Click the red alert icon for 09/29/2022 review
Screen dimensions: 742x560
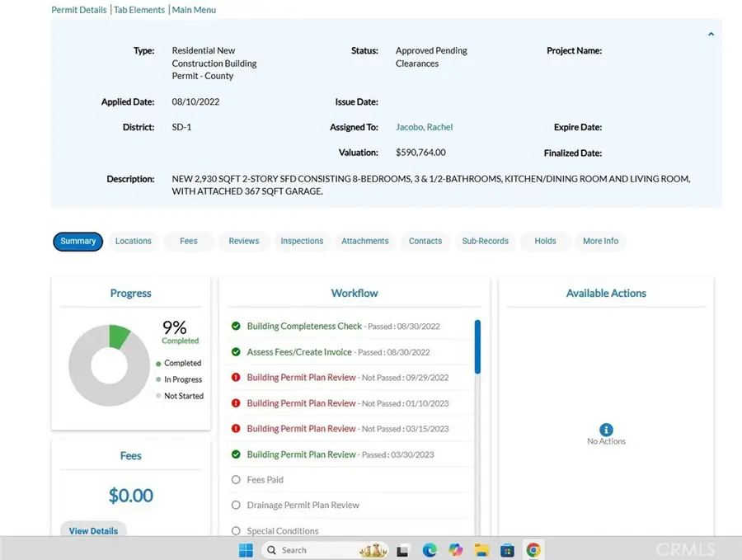(236, 378)
